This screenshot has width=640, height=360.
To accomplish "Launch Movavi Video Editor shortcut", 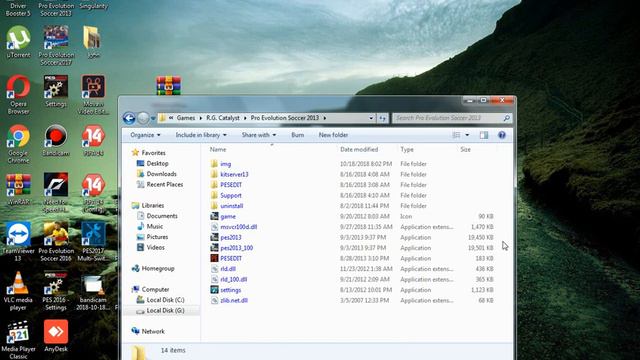I will 93,94.
